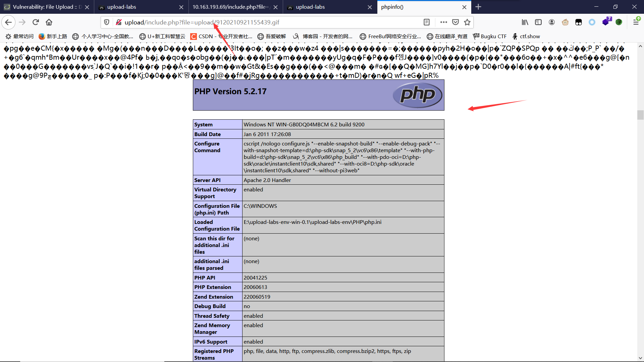The height and width of the screenshot is (362, 644).
Task: Open ctf.show bookmark
Action: click(526, 36)
